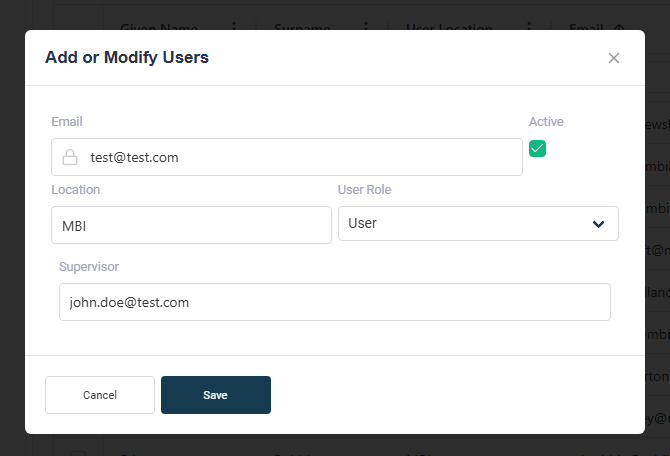The height and width of the screenshot is (456, 670).
Task: Open User Location column kebab menu
Action: point(530,29)
